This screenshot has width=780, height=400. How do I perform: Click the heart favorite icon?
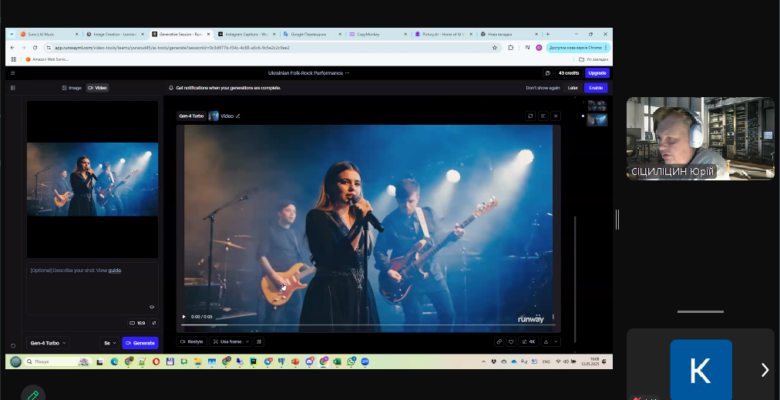click(510, 341)
